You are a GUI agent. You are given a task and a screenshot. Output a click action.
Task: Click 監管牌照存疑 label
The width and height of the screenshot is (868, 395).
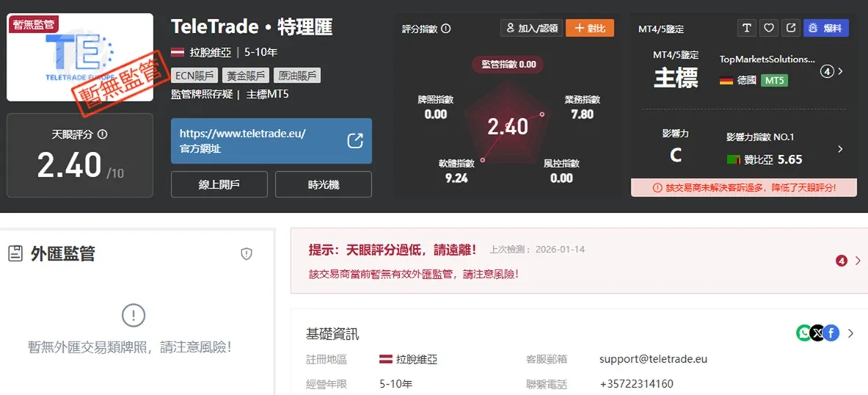[x=202, y=94]
